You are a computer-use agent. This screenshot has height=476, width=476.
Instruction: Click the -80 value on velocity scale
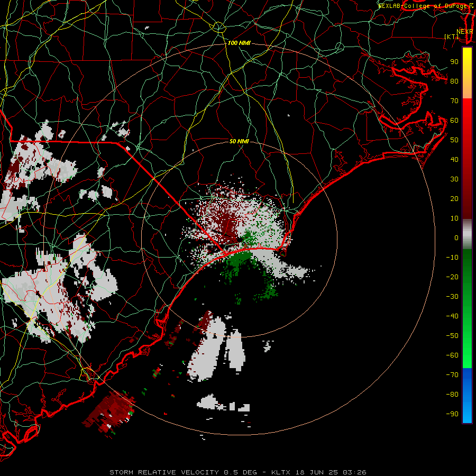point(452,395)
